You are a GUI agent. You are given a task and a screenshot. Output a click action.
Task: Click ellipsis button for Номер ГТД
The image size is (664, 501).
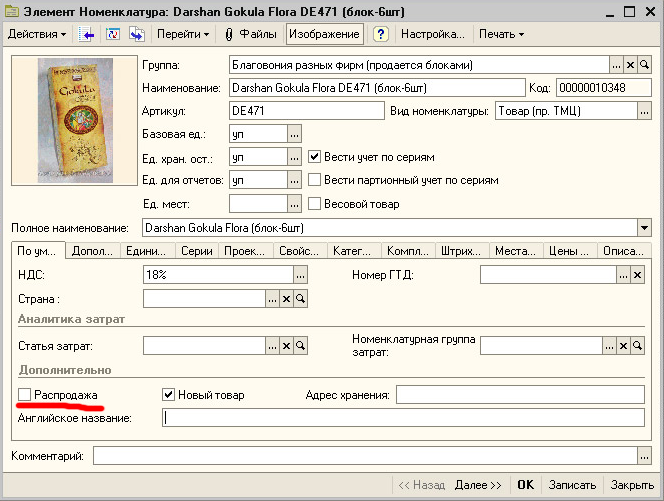click(x=622, y=274)
